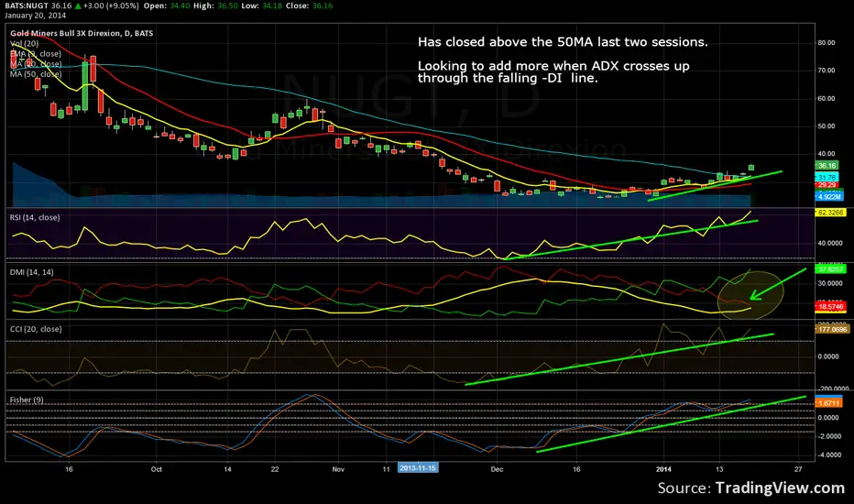Select the MA (20, close) indicator legend
Image resolution: width=854 pixels, height=504 pixels.
(x=36, y=64)
